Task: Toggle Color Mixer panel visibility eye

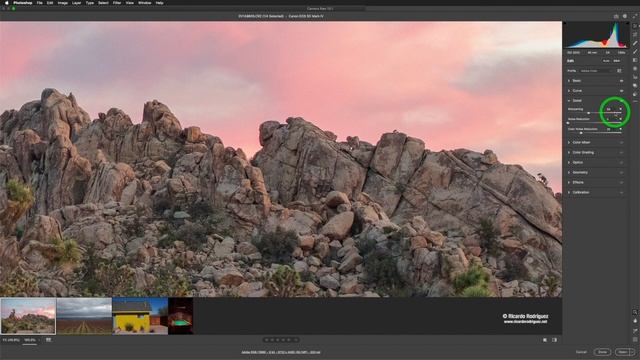Action: (x=622, y=142)
